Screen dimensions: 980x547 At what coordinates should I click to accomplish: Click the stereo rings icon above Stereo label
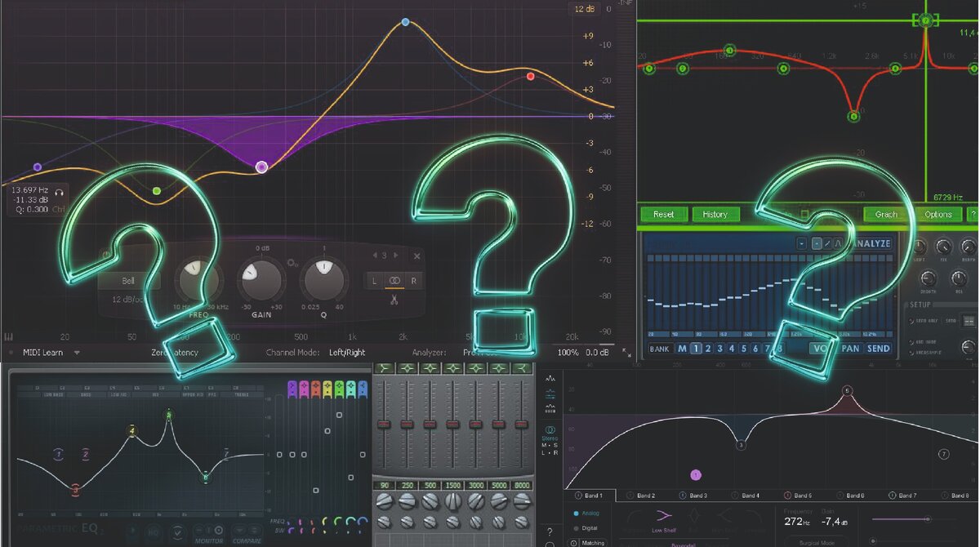tap(551, 429)
